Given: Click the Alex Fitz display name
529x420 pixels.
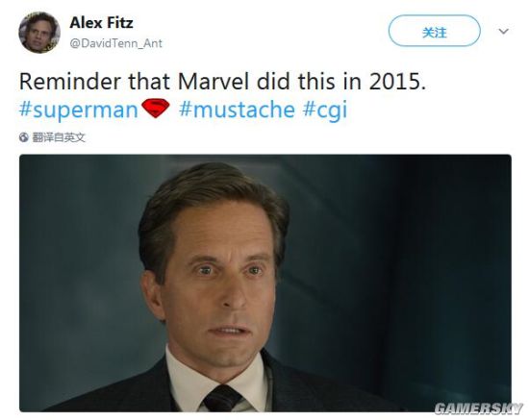Looking at the screenshot, I should pos(101,23).
